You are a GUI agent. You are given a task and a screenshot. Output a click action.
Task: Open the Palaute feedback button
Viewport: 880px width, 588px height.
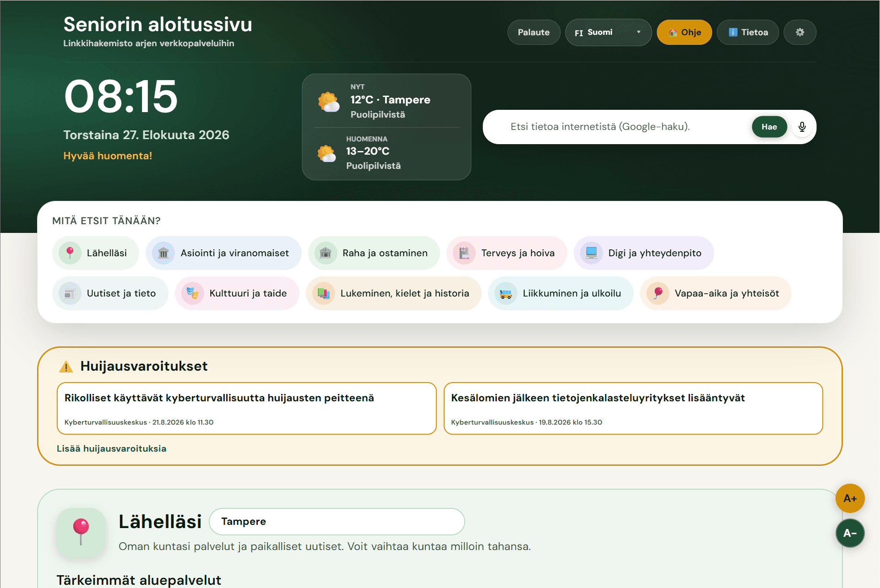[x=533, y=32]
